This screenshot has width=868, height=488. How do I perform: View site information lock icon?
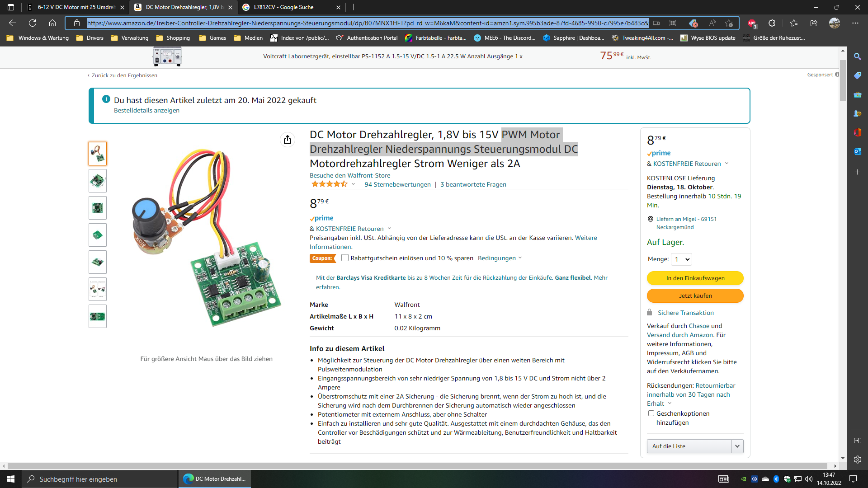[x=77, y=23]
